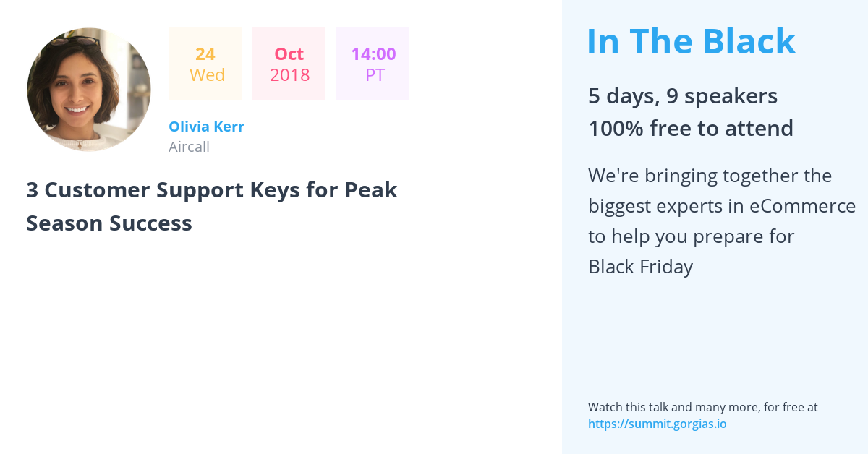Select the 24 Wed date tile

(205, 64)
